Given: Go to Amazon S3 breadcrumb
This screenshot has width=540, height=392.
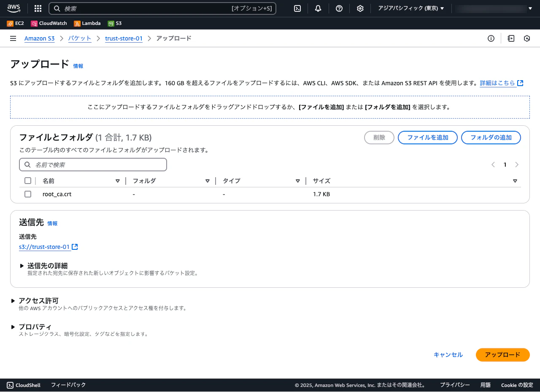Looking at the screenshot, I should tap(39, 38).
